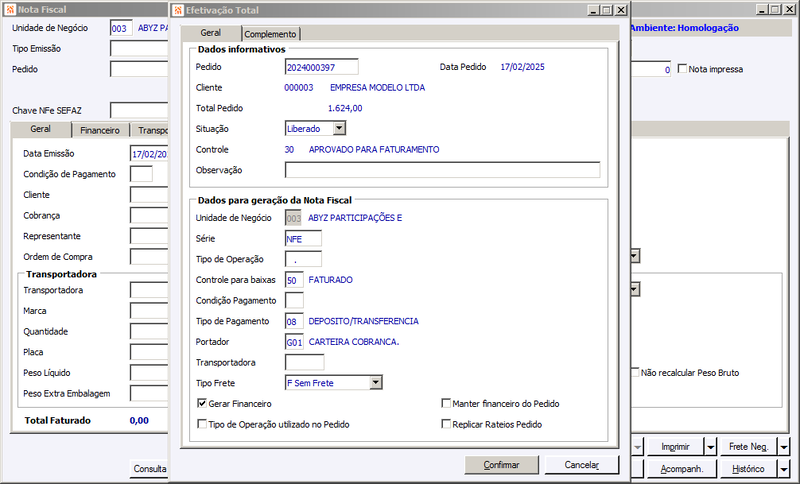The image size is (800, 484).
Task: Click the FATURADO control label
Action: pos(331,280)
